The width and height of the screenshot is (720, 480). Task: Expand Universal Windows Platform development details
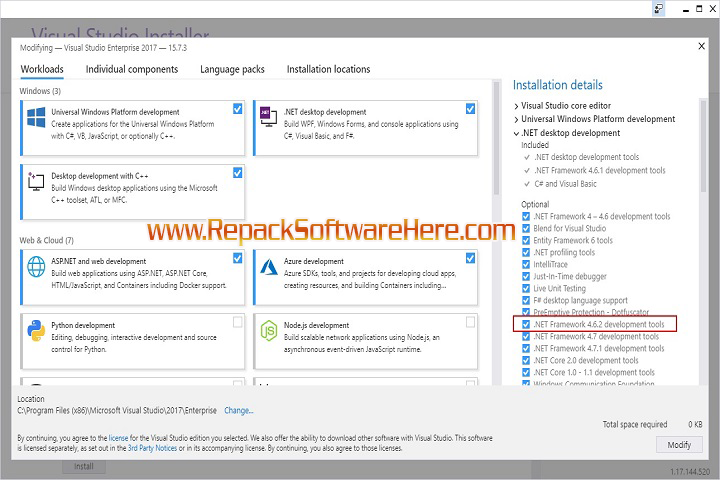coord(517,119)
